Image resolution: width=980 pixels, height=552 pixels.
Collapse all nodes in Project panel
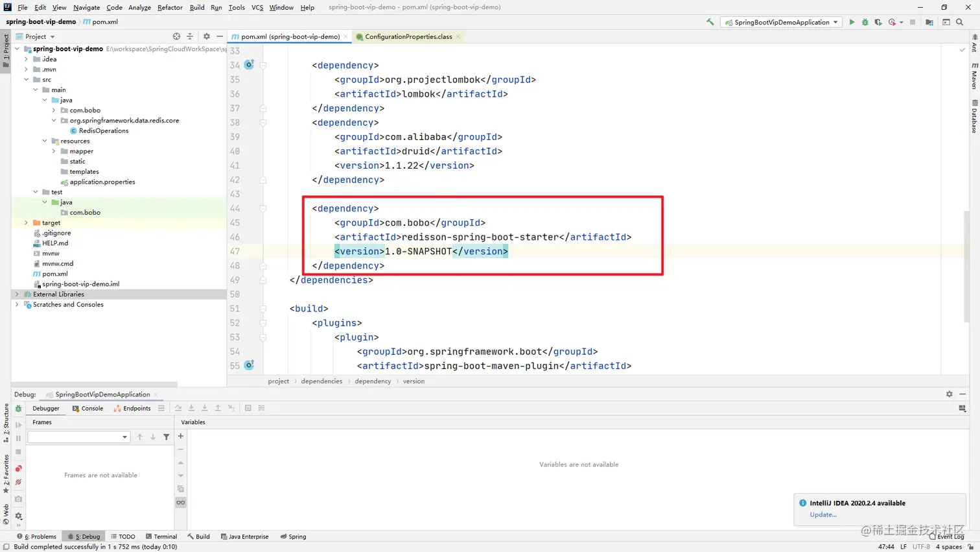pos(190,36)
